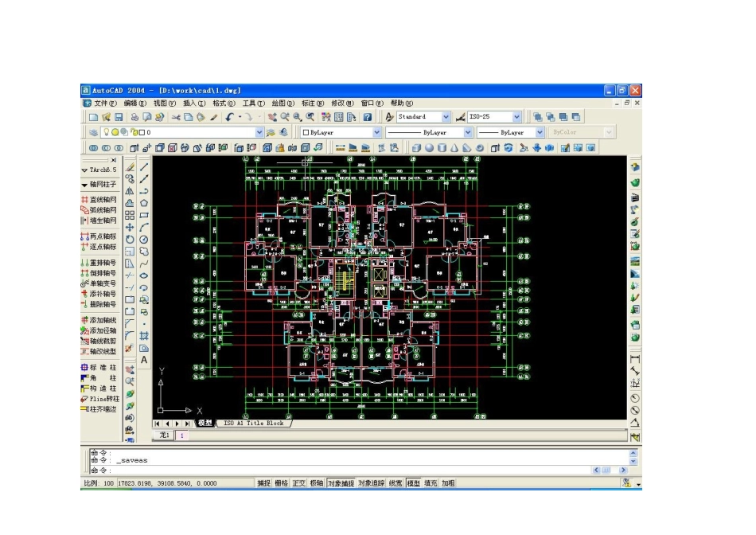Click the Dimension Style icon

pos(461,117)
